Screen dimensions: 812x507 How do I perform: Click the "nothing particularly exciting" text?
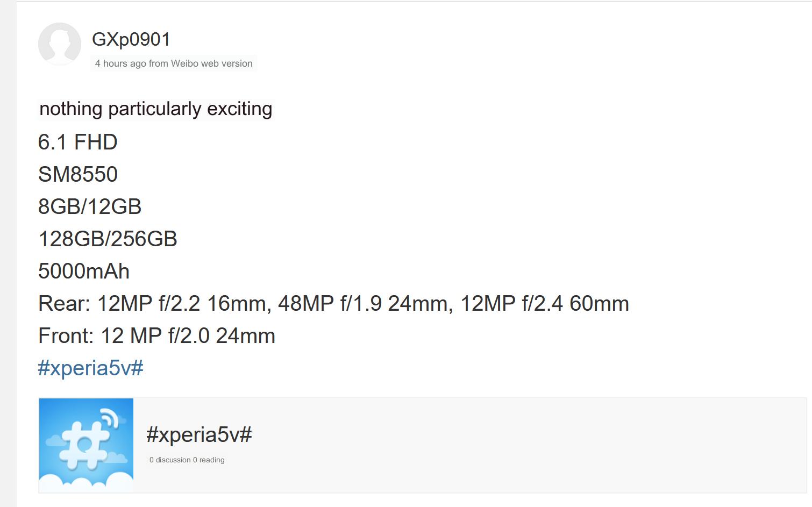(x=156, y=109)
